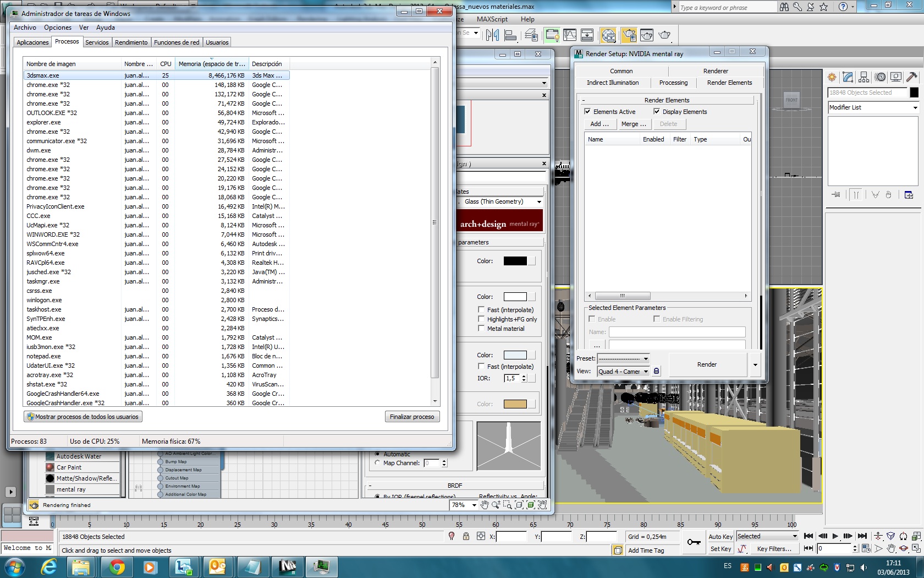Click the Mirror tool in 3ds Max toolbar
Screen dimensions: 924x578
tap(492, 35)
